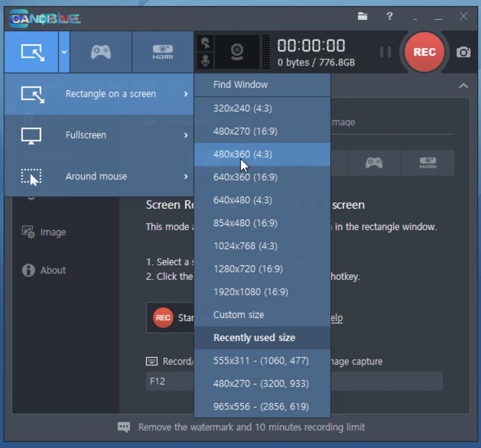This screenshot has width=481, height=448.
Task: Select Game recording mode gamepad icon
Action: click(x=101, y=52)
